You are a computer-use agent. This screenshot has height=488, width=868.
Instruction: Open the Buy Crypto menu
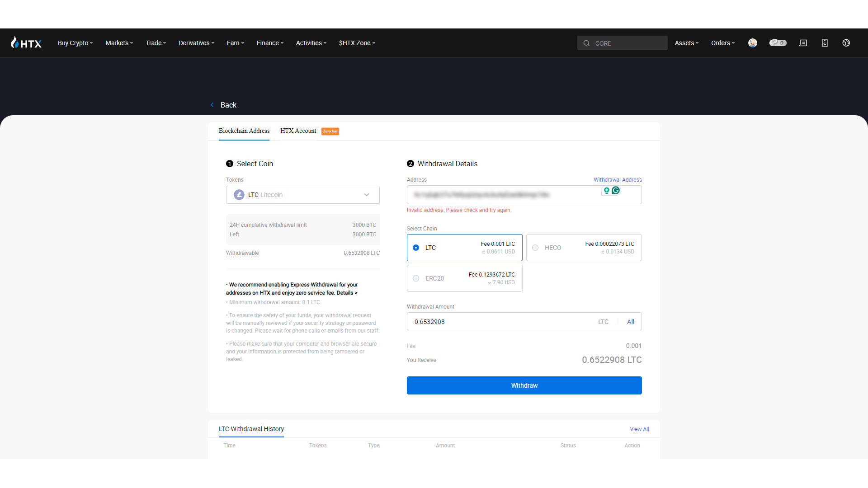point(75,43)
